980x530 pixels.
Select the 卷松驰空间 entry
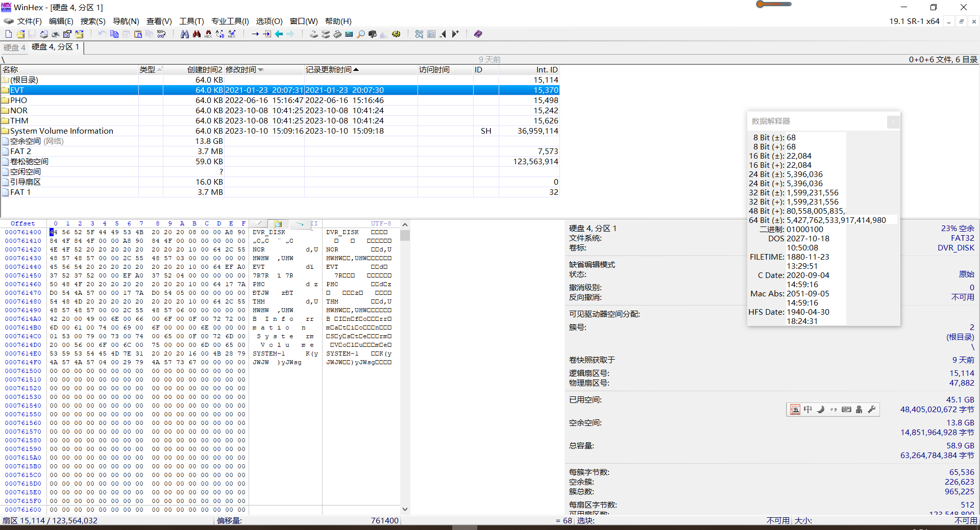coord(280,162)
